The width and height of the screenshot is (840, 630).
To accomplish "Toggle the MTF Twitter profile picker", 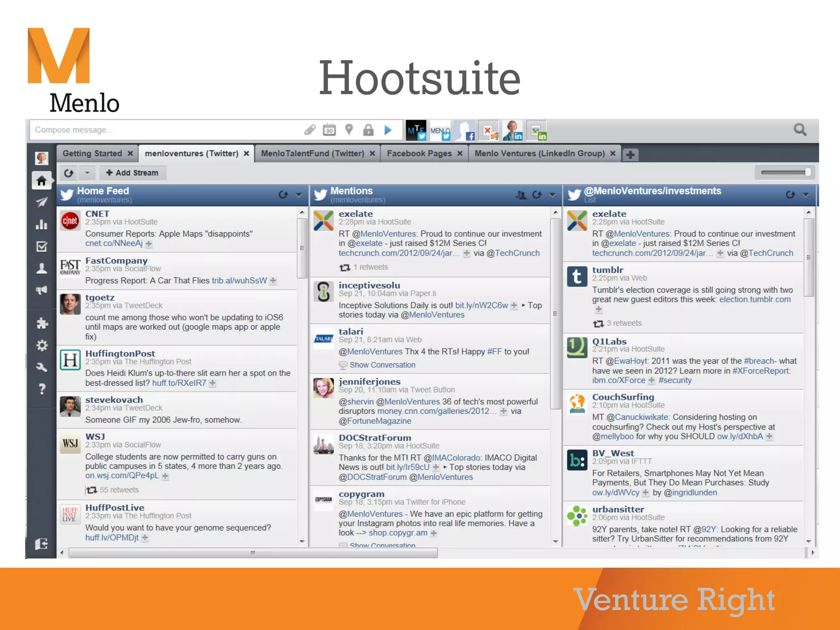I will (x=416, y=130).
